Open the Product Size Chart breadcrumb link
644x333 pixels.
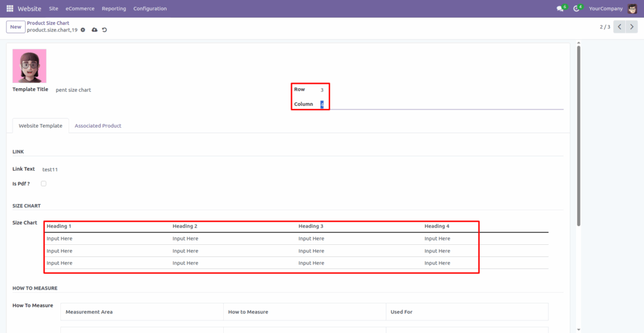coord(48,23)
